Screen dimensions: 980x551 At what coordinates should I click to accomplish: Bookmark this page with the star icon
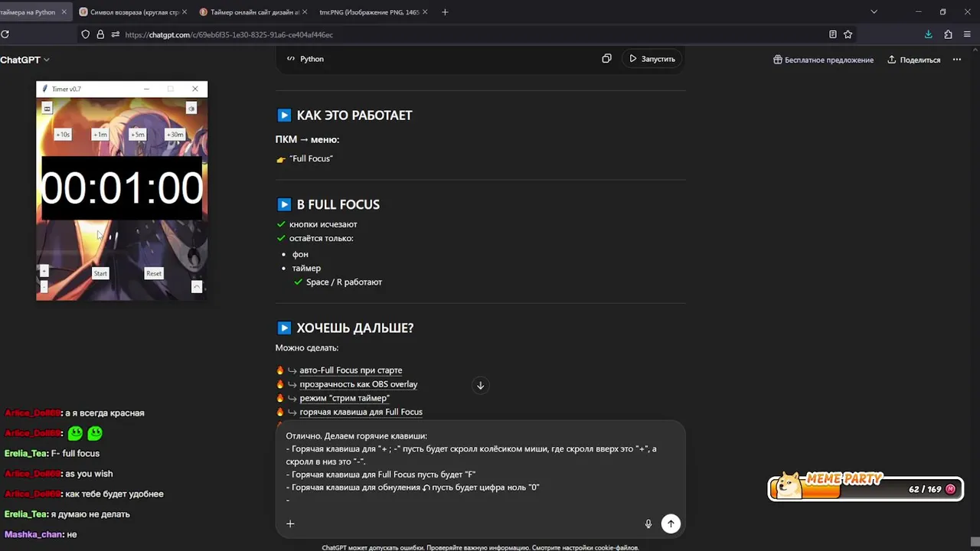848,34
